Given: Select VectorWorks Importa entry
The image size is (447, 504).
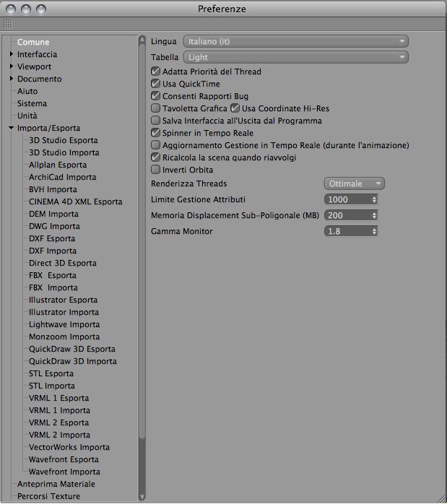Looking at the screenshot, I should (69, 447).
